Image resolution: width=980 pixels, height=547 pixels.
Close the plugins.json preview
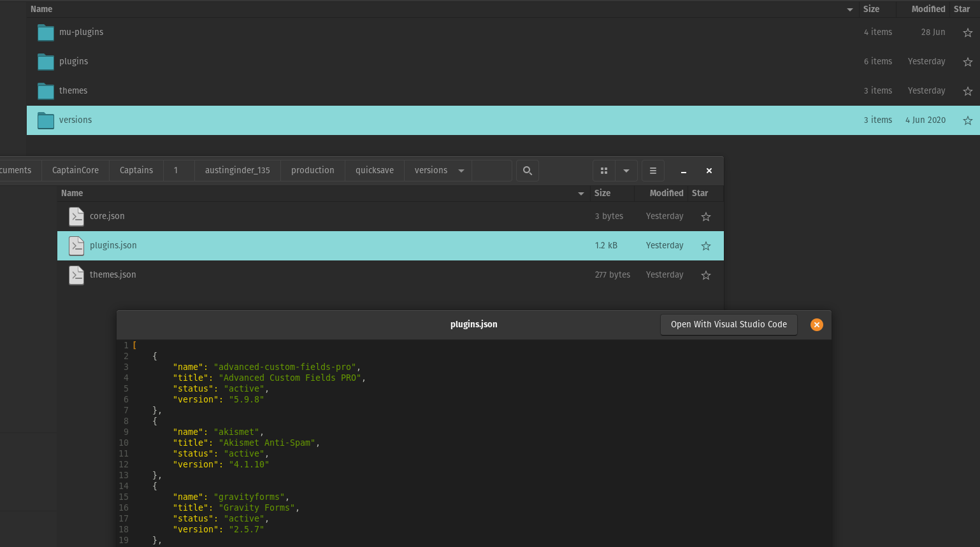(816, 325)
